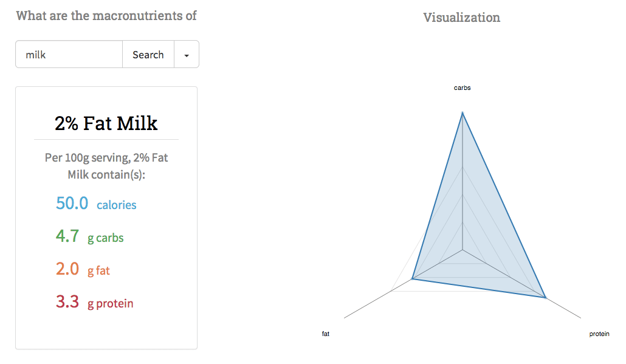The height and width of the screenshot is (364, 626).
Task: Click the carbs vertex of the blue polygon
Action: click(463, 113)
